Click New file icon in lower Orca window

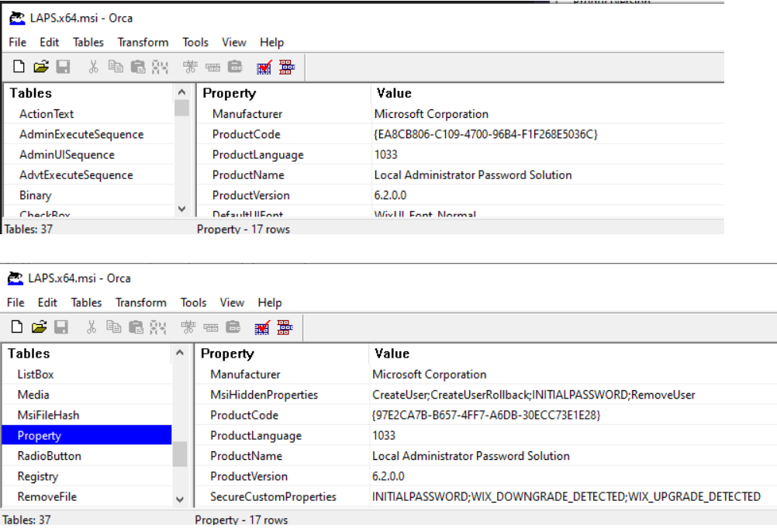click(17, 327)
